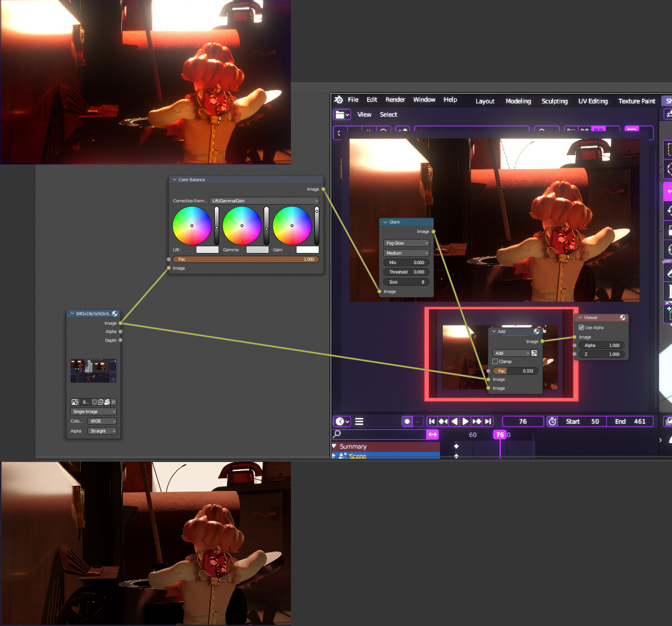
Task: Click the stopwatch icon beside the Start field
Action: point(551,421)
